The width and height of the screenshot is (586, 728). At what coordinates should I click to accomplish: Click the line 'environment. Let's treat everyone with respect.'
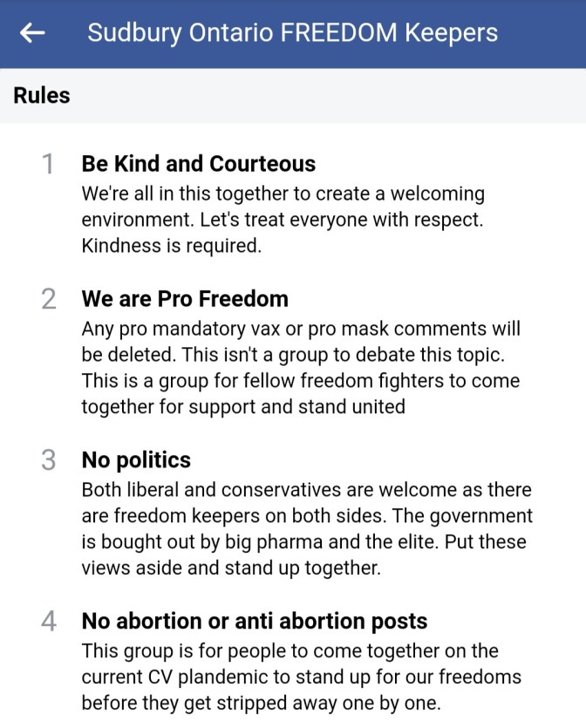pyautogui.click(x=283, y=220)
